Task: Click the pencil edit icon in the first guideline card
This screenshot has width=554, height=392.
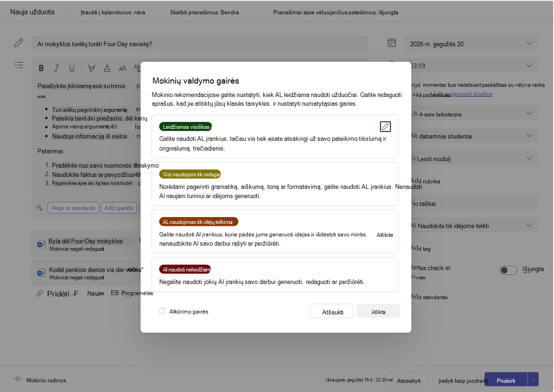Action: tap(385, 127)
